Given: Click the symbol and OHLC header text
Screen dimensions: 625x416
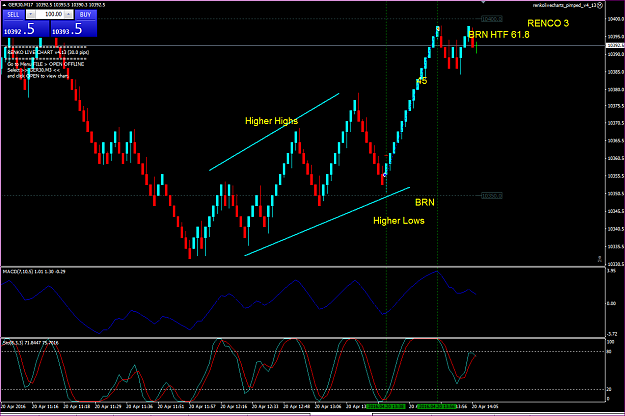Looking at the screenshot, I should point(56,5).
